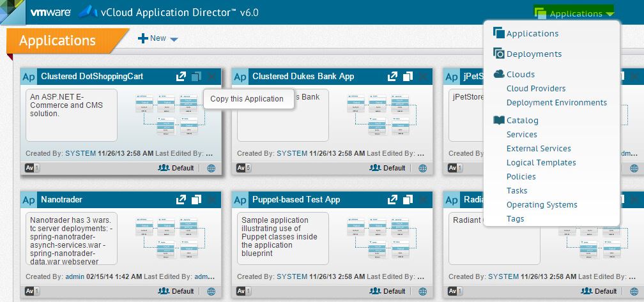
Task: Click Default group on Nanotrader card
Action: [176, 291]
